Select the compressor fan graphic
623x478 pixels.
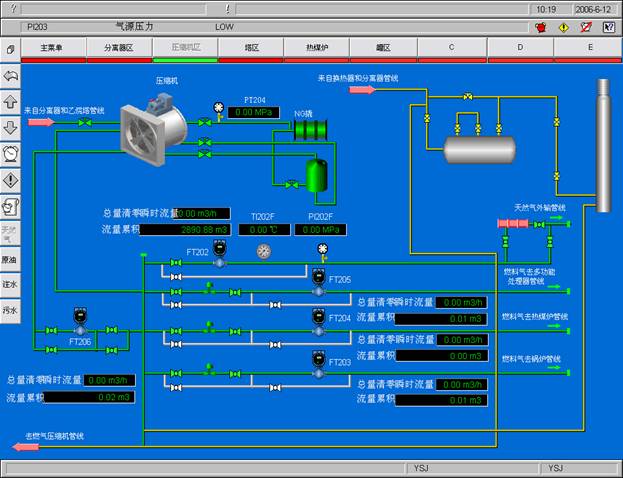(153, 129)
